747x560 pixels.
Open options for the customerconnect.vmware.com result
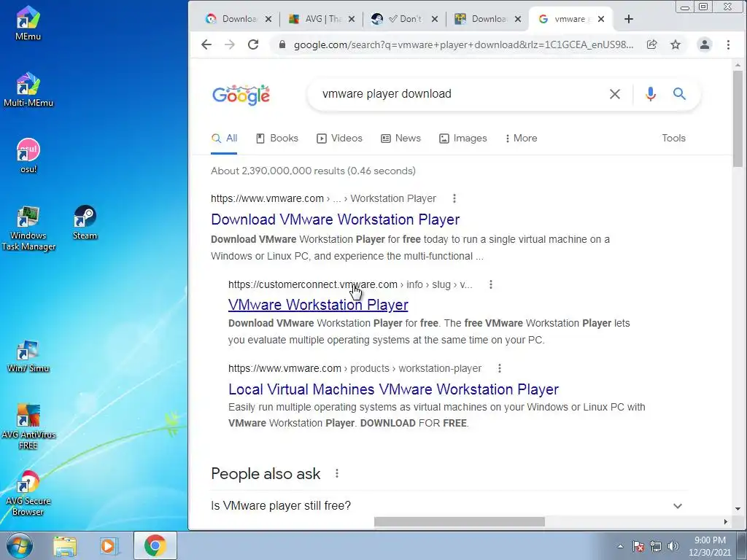tap(491, 284)
